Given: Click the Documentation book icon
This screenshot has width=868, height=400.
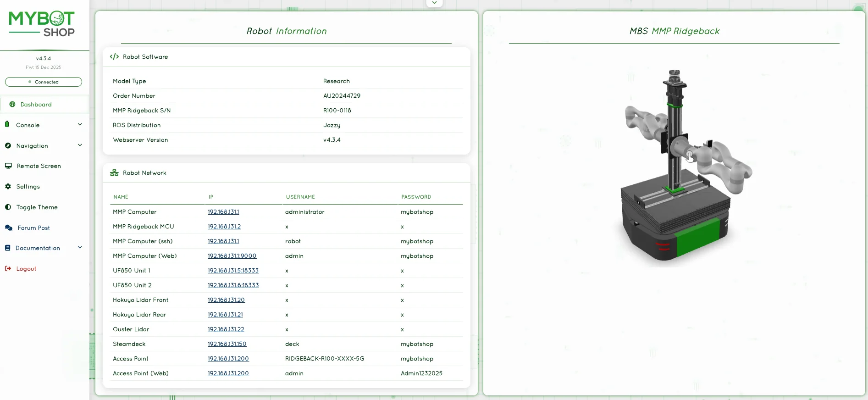Looking at the screenshot, I should pyautogui.click(x=7, y=248).
